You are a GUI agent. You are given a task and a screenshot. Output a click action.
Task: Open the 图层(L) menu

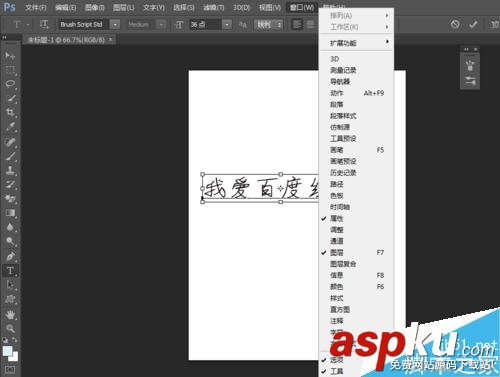pyautogui.click(x=123, y=7)
